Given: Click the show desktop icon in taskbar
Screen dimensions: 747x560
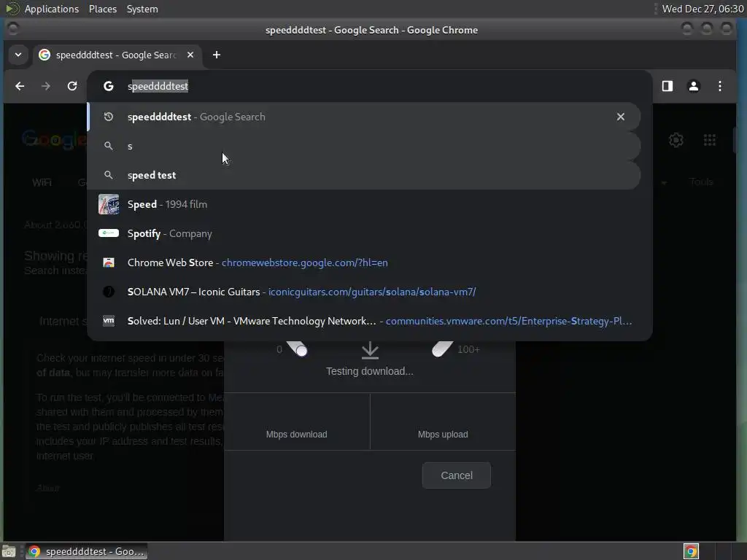Looking at the screenshot, I should click(9, 551).
